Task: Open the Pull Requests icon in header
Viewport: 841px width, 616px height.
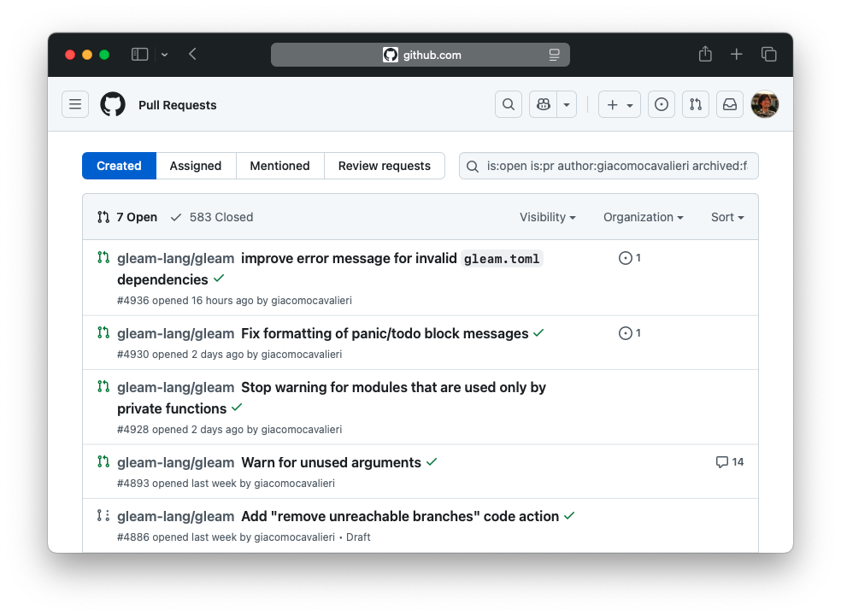Action: 696,104
